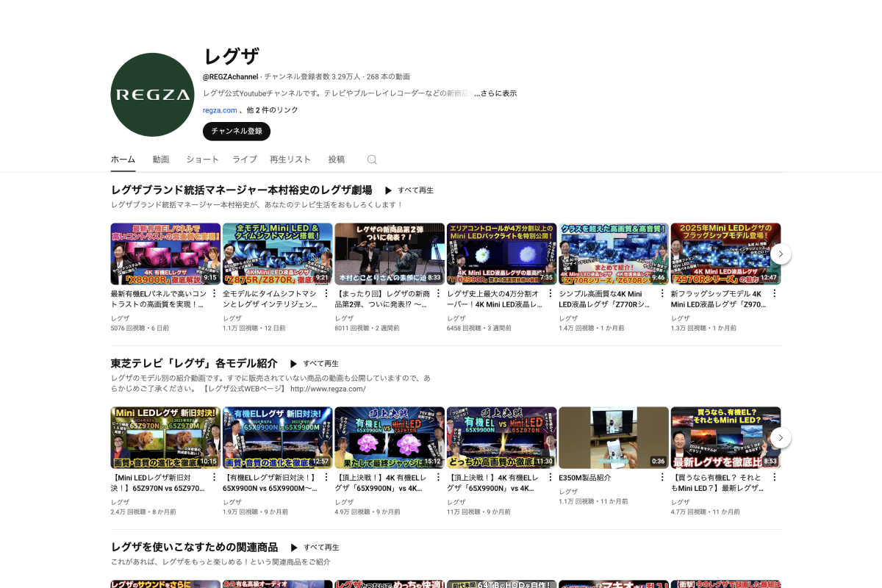This screenshot has width=882, height=588.
Task: Play the Z875R/Z870R video thumbnail
Action: (x=278, y=254)
